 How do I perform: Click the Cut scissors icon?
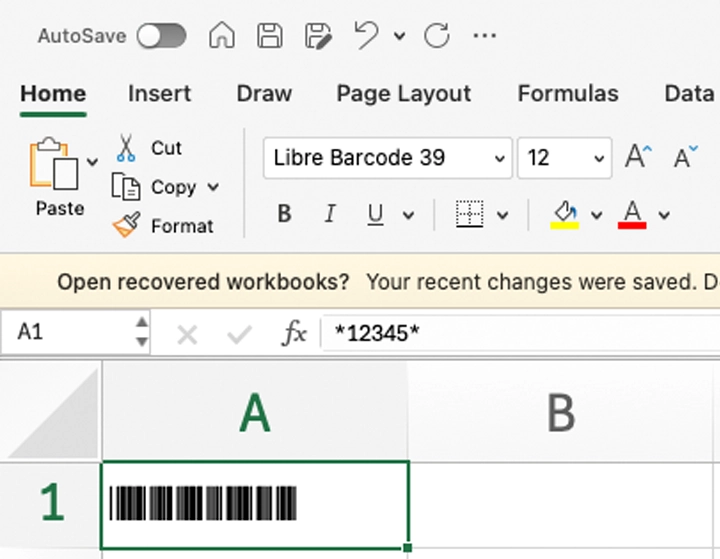(x=126, y=148)
